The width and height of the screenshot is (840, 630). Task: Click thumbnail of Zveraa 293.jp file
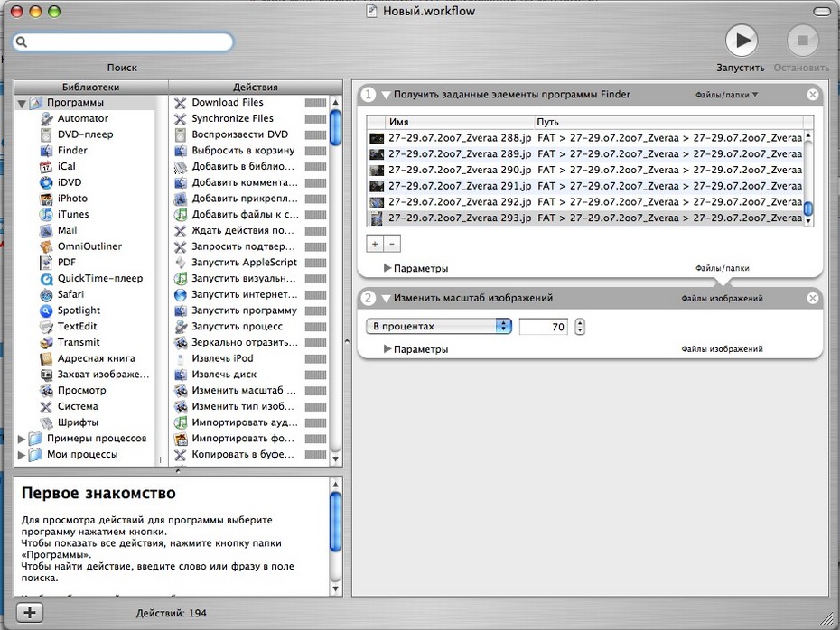click(x=377, y=218)
